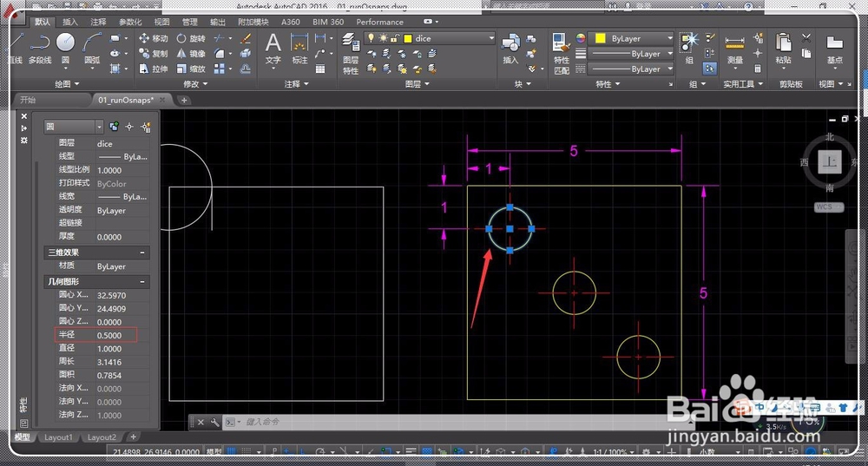The height and width of the screenshot is (466, 868).
Task: Click Match Properties (特性匹配)
Action: pyautogui.click(x=562, y=54)
